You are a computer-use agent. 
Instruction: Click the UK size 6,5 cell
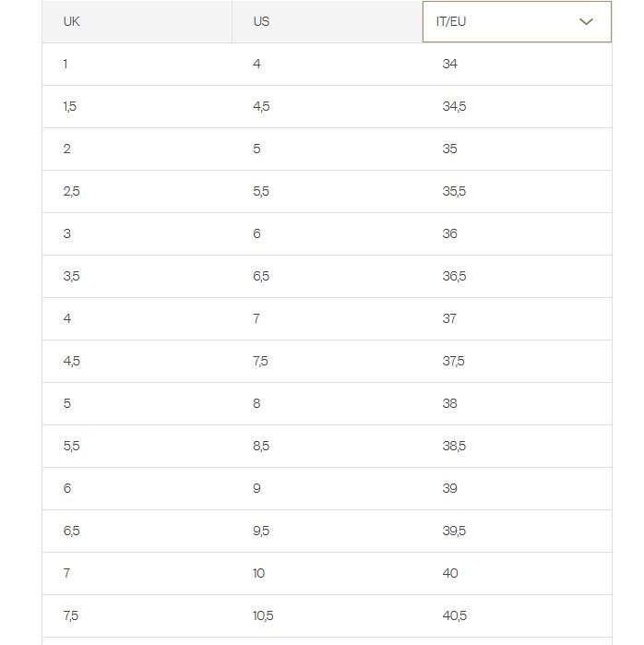click(x=137, y=532)
